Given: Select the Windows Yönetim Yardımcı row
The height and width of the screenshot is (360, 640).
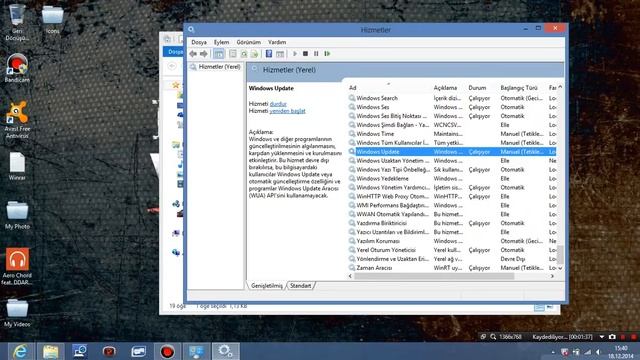Looking at the screenshot, I should 451,188.
